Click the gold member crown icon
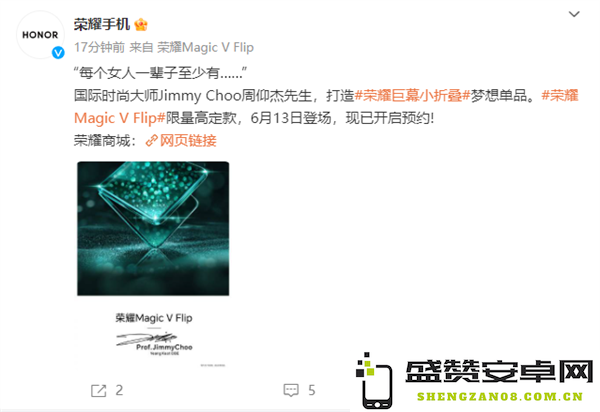The image size is (600, 412). [x=141, y=24]
